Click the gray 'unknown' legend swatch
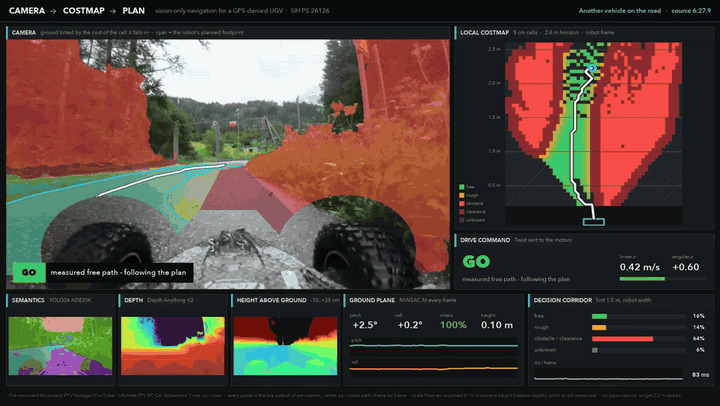Viewport: 720px width, 406px height. (x=461, y=220)
